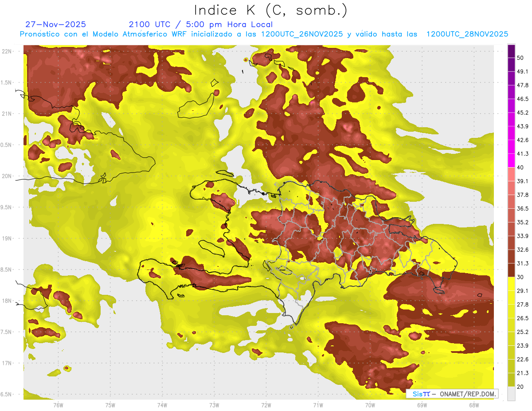Click the legend value '33.9'
The image size is (532, 411).
pos(523,236)
